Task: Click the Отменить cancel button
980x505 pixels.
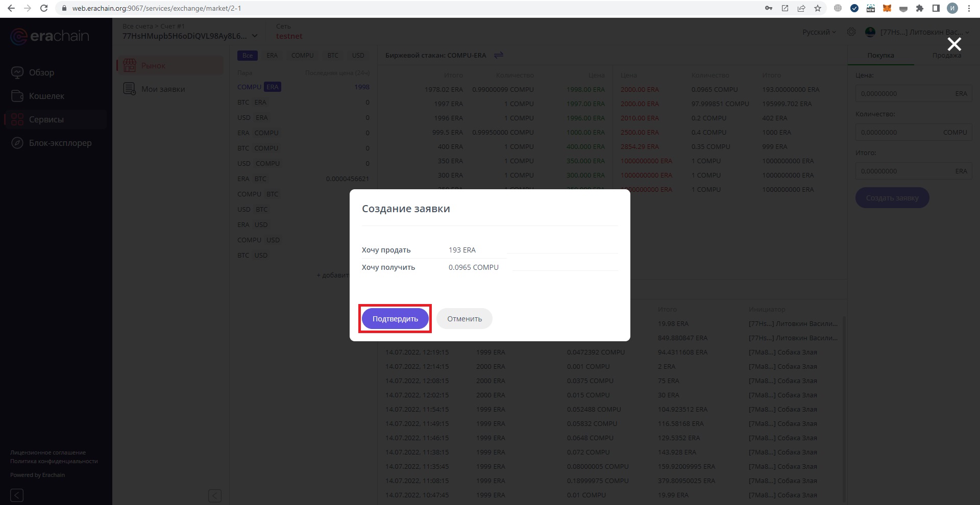Action: [x=464, y=319]
